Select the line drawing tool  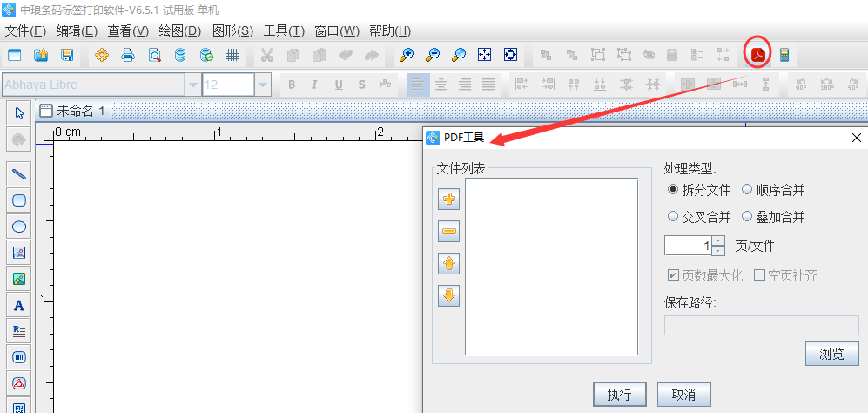point(19,174)
